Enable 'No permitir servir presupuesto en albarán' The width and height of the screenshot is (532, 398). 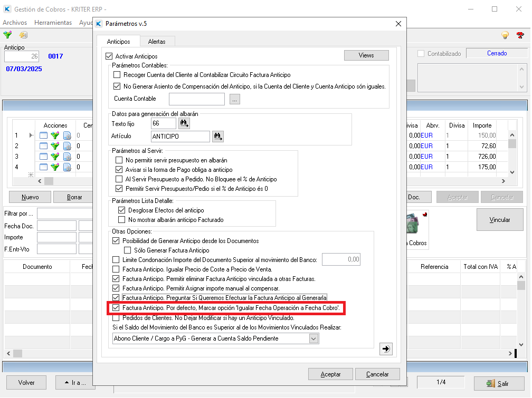tap(119, 160)
